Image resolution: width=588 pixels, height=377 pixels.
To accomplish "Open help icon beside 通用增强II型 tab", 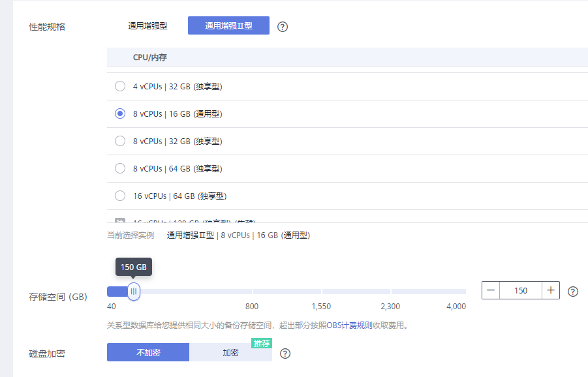I will tap(283, 27).
